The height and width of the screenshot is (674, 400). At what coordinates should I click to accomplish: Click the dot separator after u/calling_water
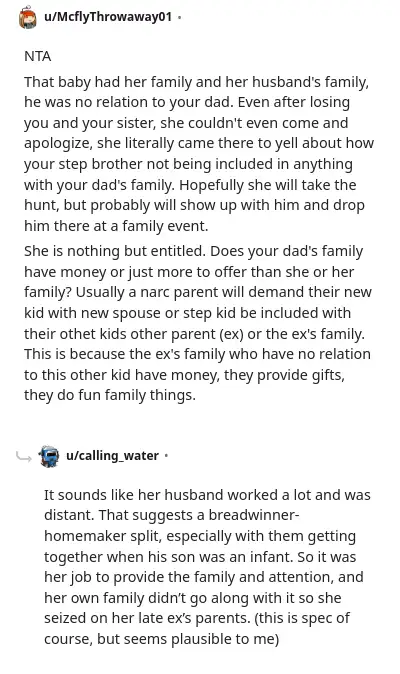pos(166,456)
